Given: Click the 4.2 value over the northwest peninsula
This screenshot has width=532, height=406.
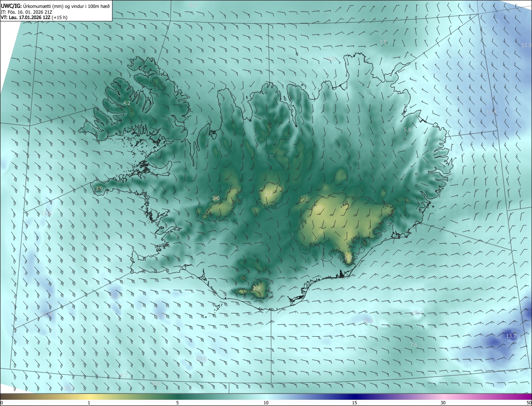Looking at the screenshot, I should click(127, 103).
